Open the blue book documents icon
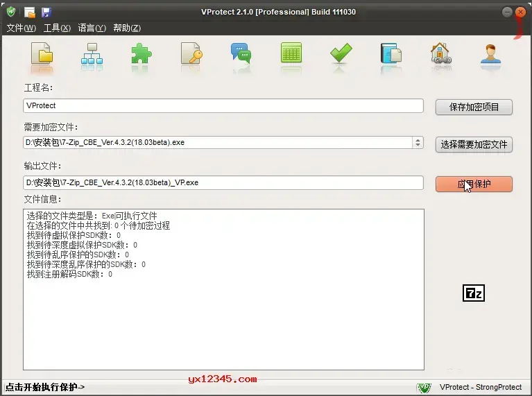Screen dimensions: 532x396 [391, 53]
